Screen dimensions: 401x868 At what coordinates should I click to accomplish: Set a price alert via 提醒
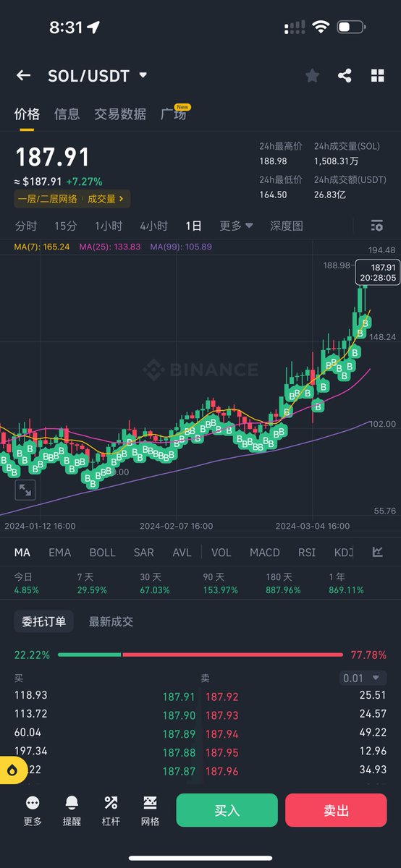(72, 810)
